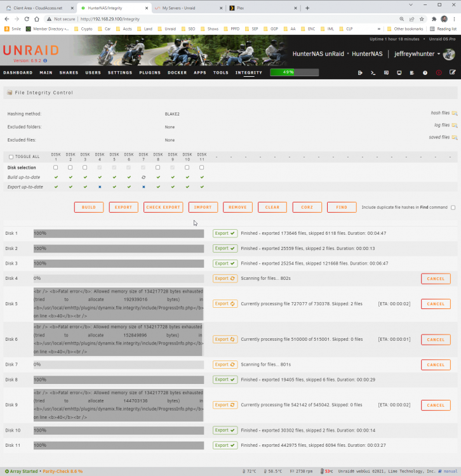This screenshot has width=461, height=476.
Task: Click the browser home icon
Action: 37,19
